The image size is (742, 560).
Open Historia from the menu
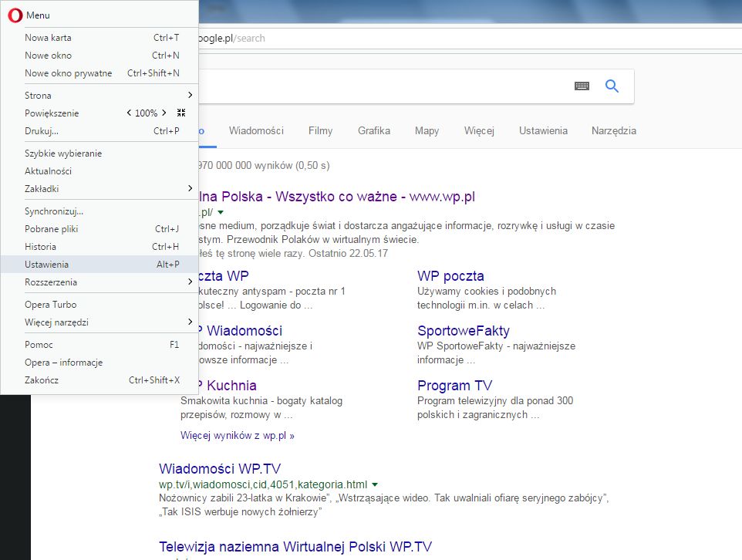tap(99, 247)
